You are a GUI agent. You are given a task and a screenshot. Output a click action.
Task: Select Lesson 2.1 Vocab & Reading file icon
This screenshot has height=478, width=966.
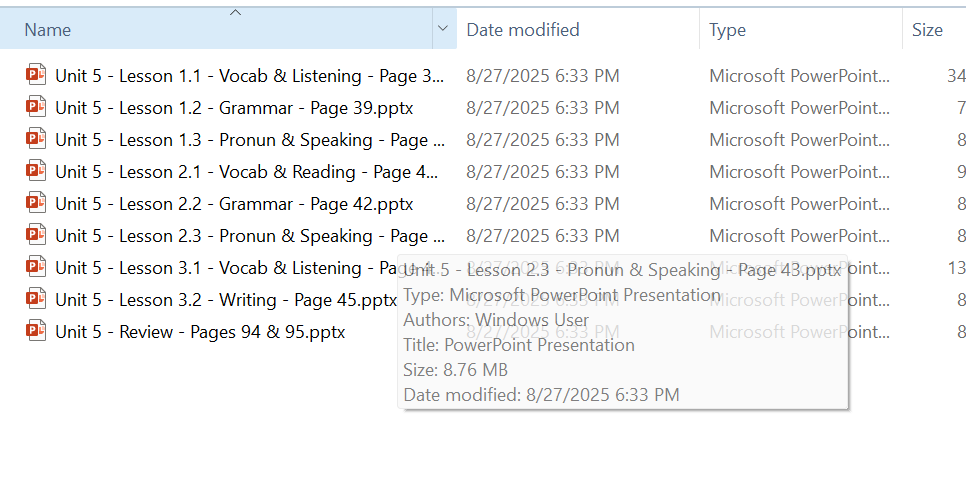[36, 171]
